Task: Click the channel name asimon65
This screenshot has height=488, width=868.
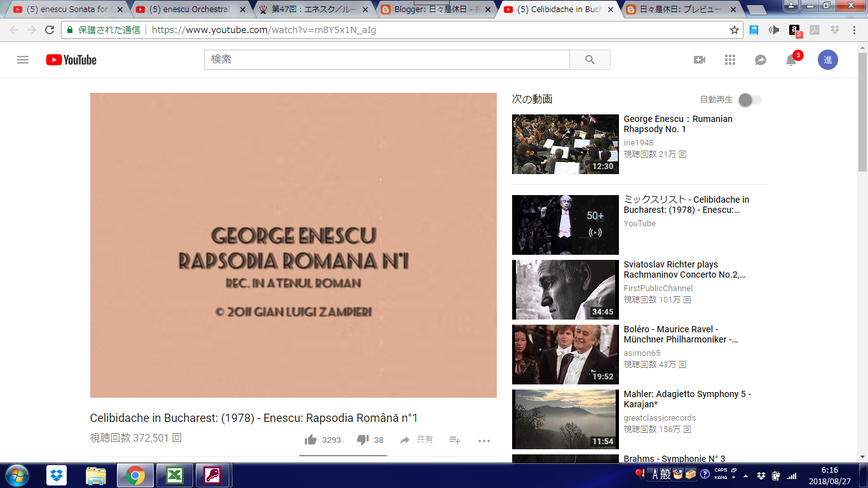Action: [x=642, y=353]
